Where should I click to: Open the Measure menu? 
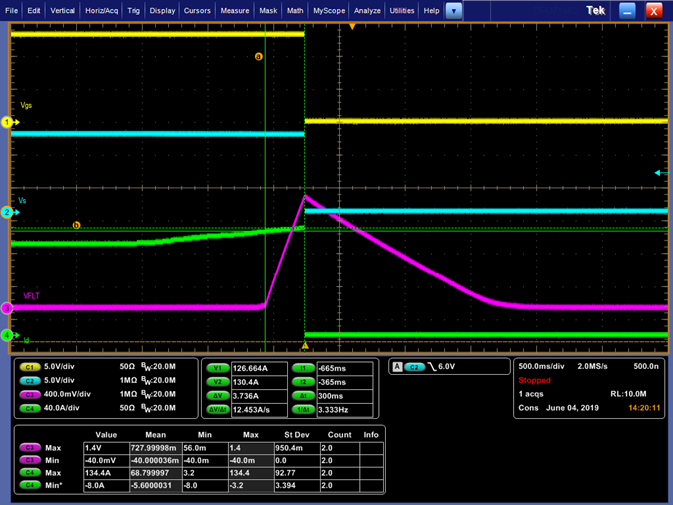[235, 11]
